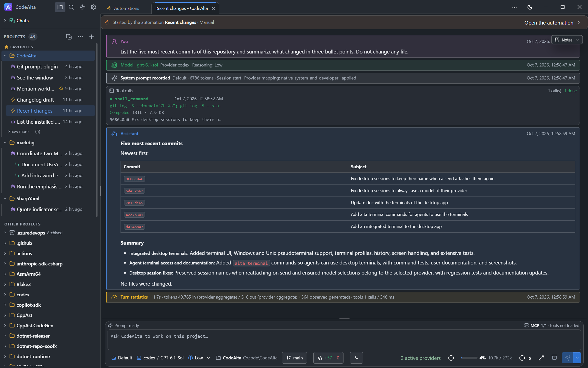Open the Changelog draft session

point(50,100)
